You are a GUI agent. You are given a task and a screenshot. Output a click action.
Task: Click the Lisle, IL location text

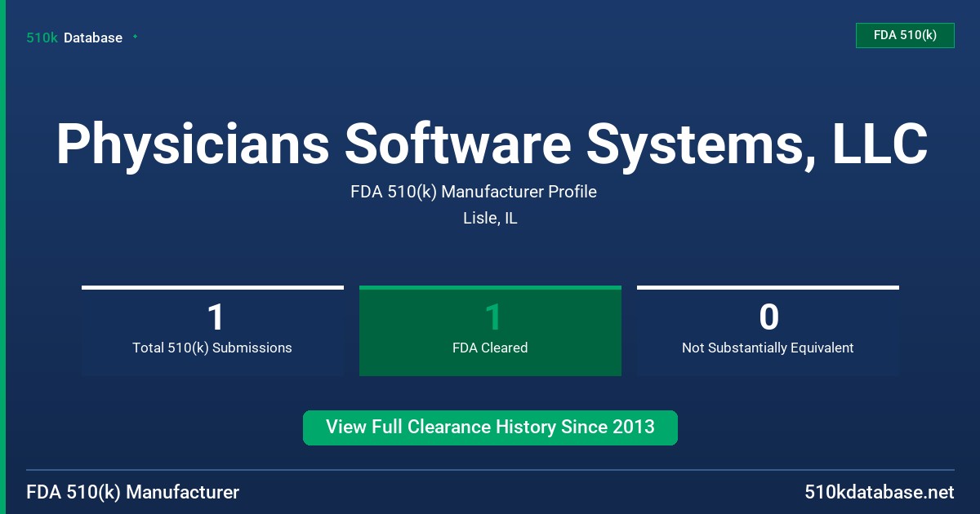(490, 219)
